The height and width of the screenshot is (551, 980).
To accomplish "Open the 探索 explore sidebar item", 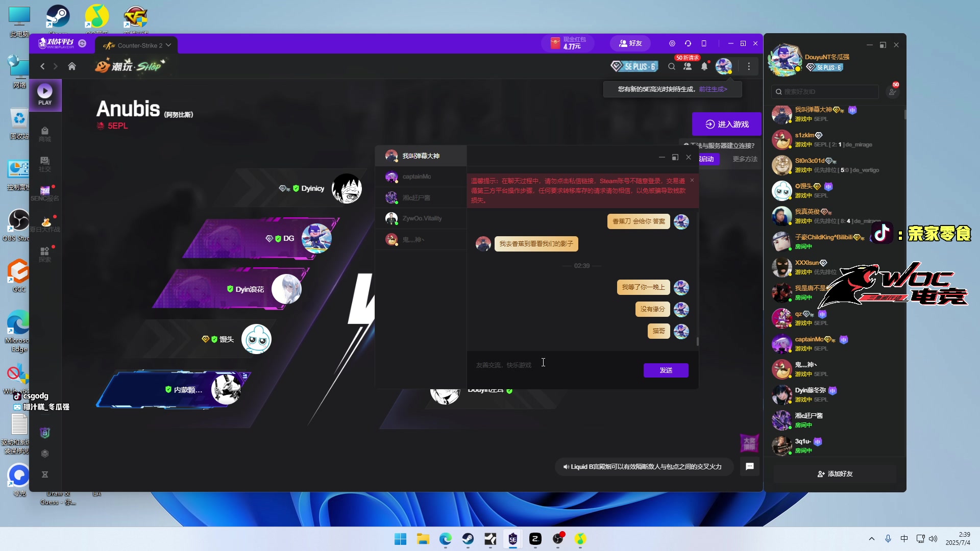I will (x=45, y=255).
